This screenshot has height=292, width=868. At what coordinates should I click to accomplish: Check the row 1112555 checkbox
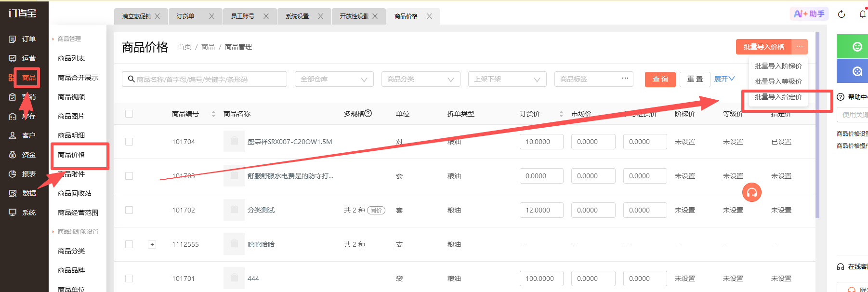tap(129, 244)
